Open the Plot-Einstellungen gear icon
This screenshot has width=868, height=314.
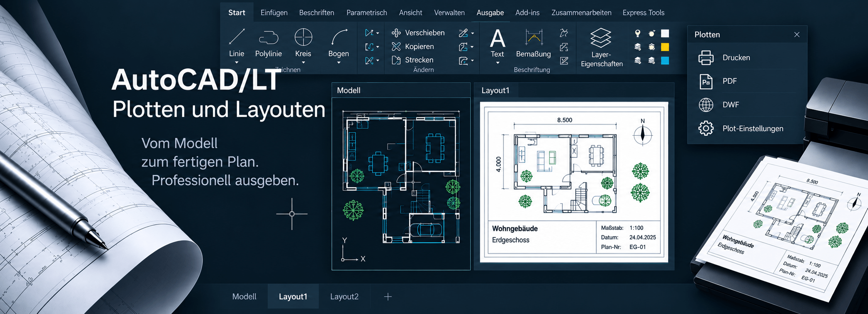(706, 128)
